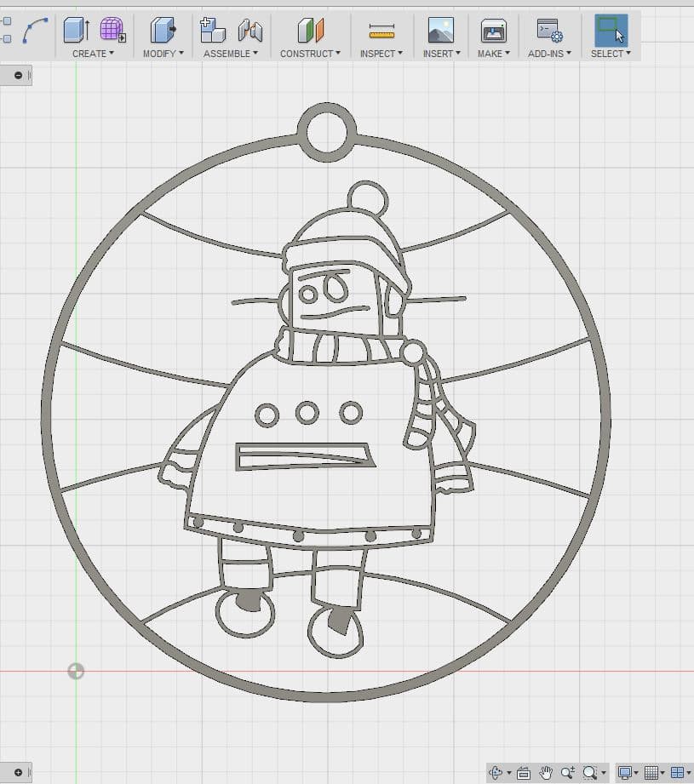Open the CREATE dropdown menu
694x784 pixels.
pos(93,54)
